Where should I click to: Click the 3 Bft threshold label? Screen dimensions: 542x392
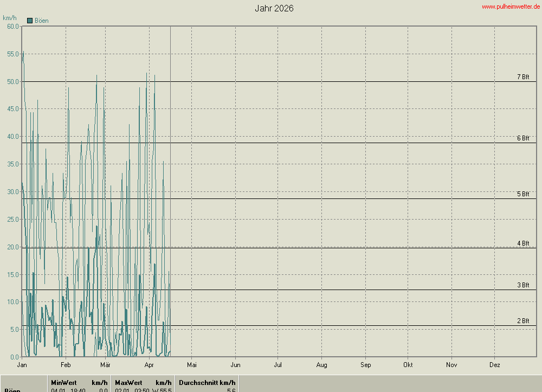[x=522, y=285]
